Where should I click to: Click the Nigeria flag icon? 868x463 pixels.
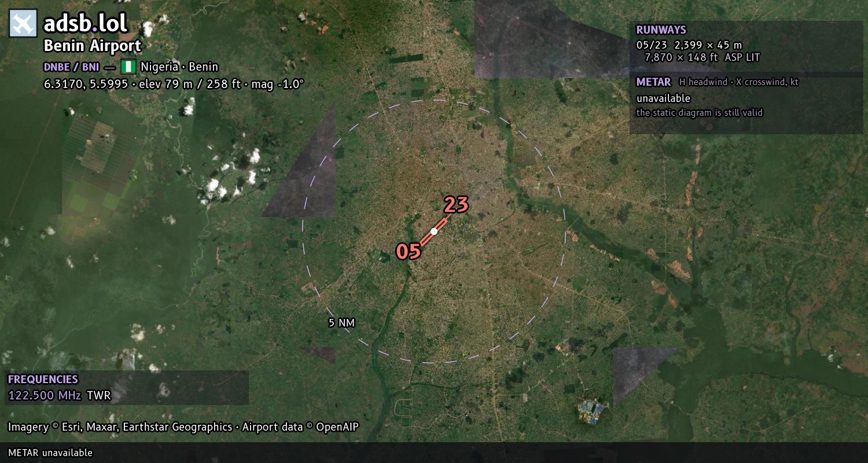pyautogui.click(x=128, y=67)
